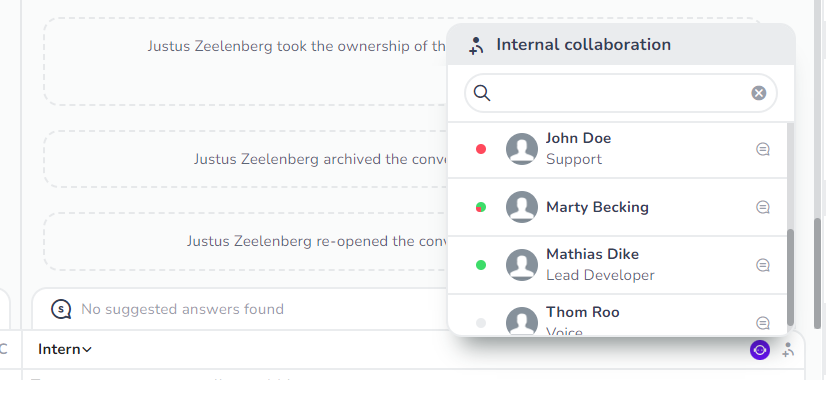
Task: Click Marty Becking's status indicator dot
Action: click(x=480, y=207)
